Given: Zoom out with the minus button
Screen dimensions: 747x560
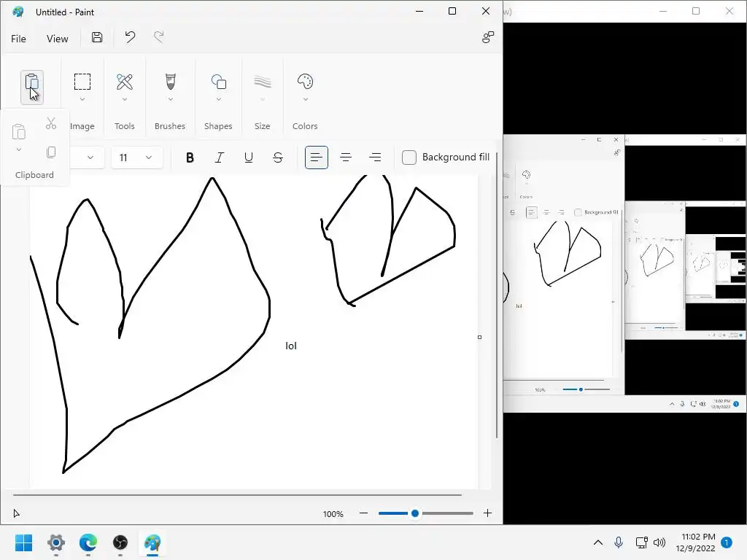Looking at the screenshot, I should tap(363, 513).
